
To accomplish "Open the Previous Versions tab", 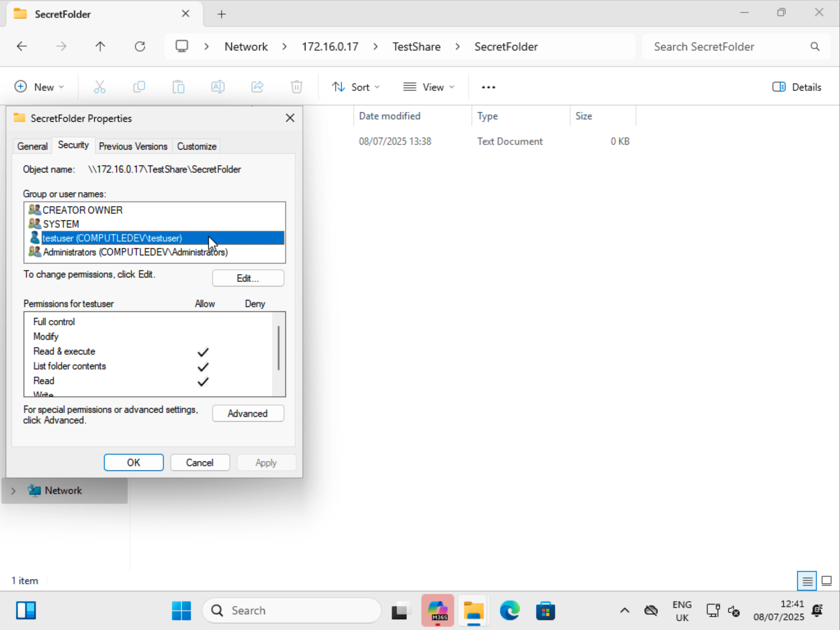I will [x=133, y=146].
